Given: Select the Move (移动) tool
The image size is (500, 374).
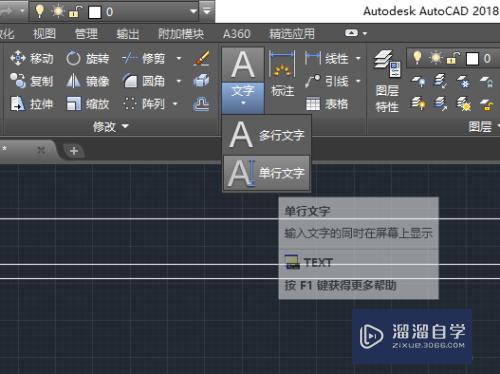Looking at the screenshot, I should (31, 59).
